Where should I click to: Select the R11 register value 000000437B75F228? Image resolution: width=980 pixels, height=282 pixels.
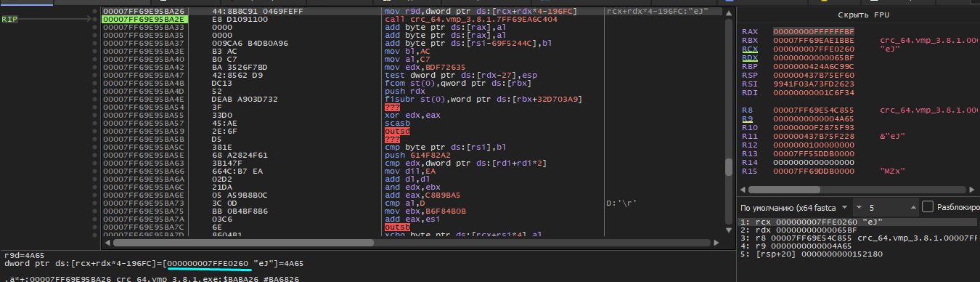813,136
